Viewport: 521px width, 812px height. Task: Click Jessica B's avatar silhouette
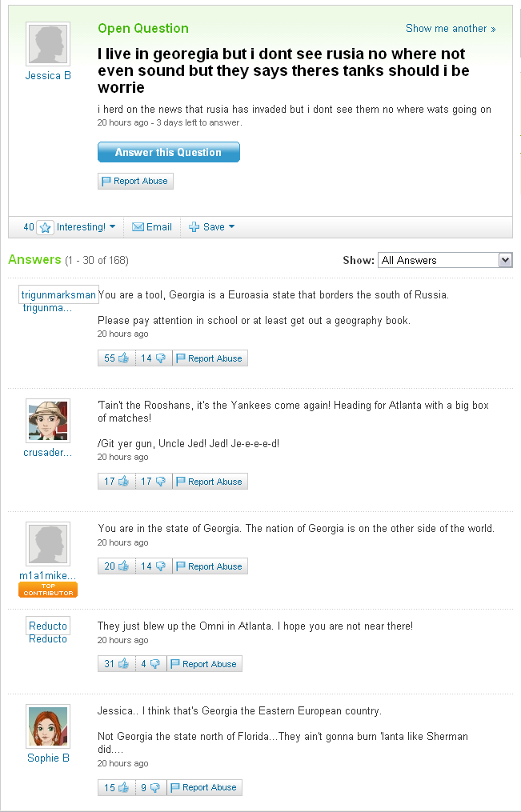point(48,44)
